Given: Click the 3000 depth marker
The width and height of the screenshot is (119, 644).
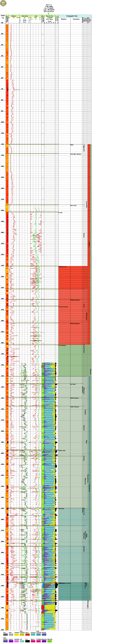Looking at the screenshot, I should tap(3, 343).
